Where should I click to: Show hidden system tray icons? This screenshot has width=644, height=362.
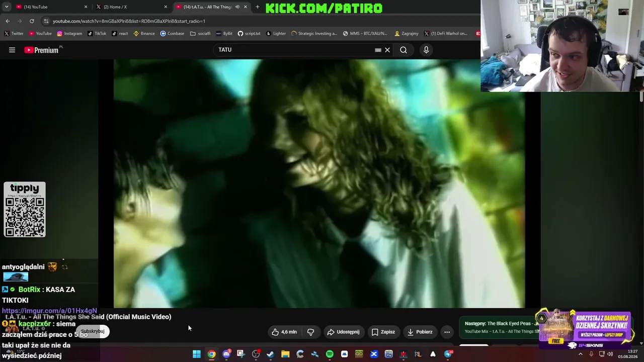(x=580, y=354)
